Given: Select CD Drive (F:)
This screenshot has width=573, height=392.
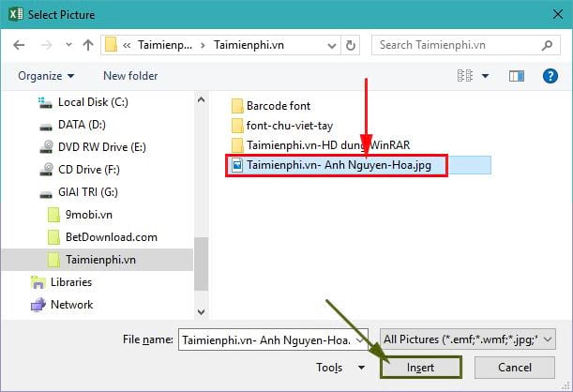Looking at the screenshot, I should 89,170.
